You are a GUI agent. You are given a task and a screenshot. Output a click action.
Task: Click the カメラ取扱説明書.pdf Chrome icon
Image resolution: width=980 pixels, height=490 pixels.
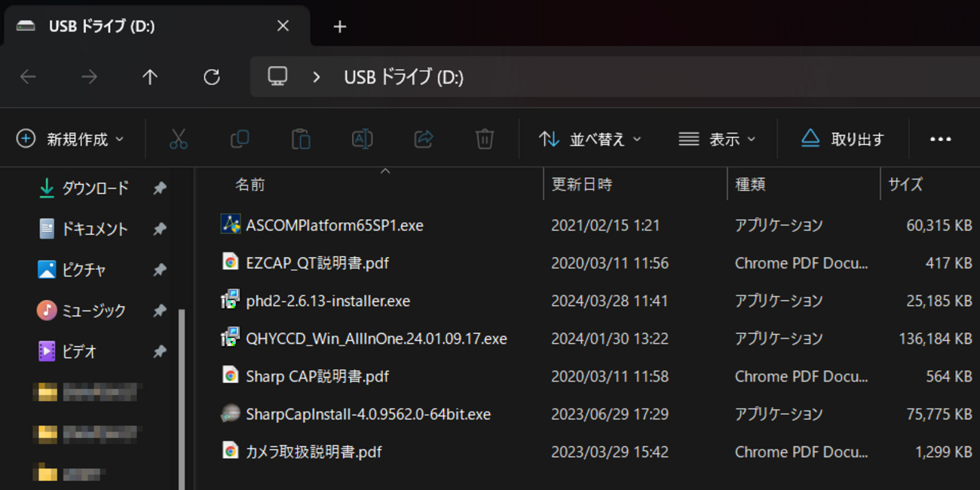coord(230,451)
